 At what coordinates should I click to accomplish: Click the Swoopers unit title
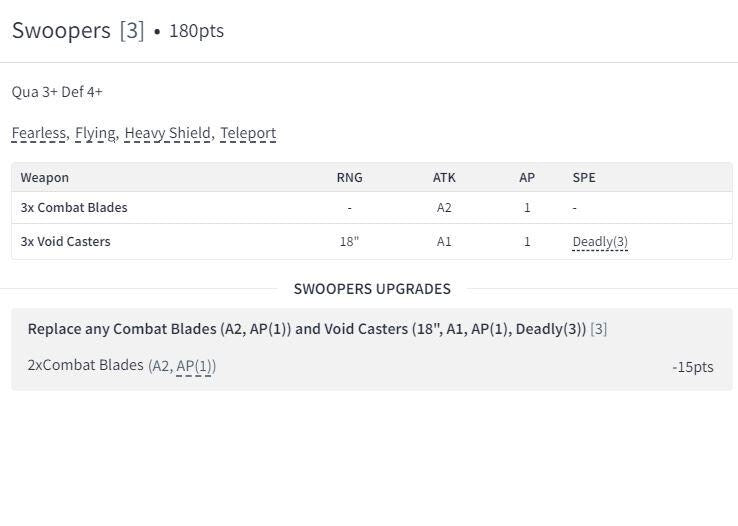[61, 31]
